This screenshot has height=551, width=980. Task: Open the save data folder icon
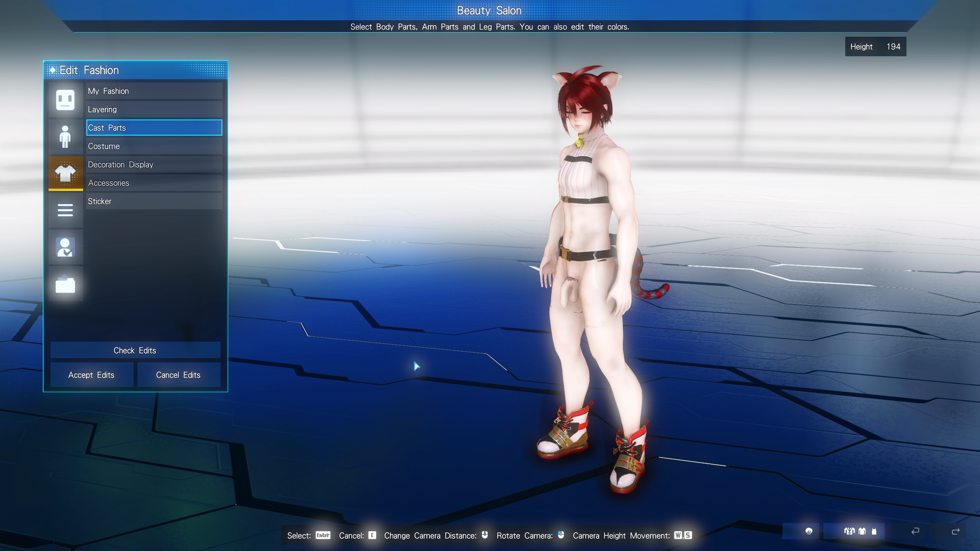[65, 284]
